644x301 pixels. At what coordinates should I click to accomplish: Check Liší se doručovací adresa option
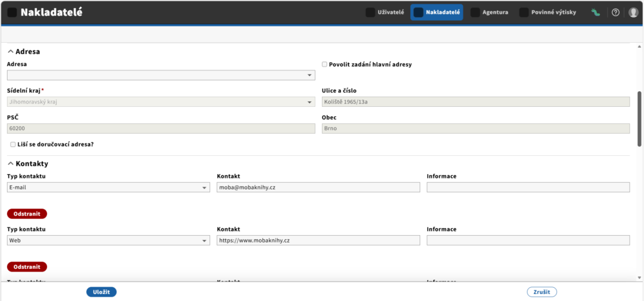(13, 145)
